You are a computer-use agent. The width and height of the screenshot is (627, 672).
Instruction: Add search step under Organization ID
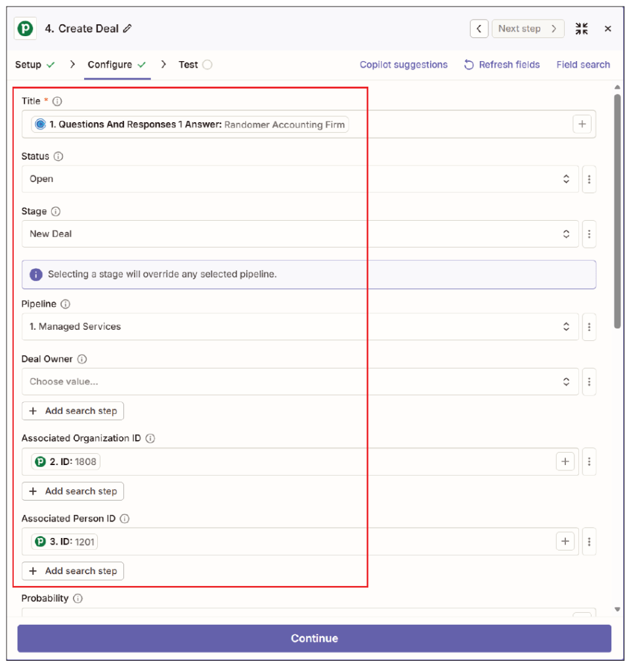click(x=73, y=491)
